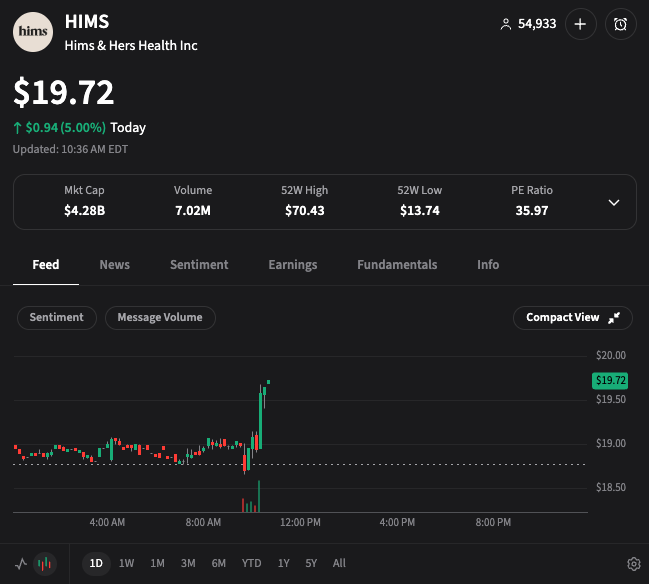
Task: Expand the stock stats panel chevron
Action: point(614,202)
